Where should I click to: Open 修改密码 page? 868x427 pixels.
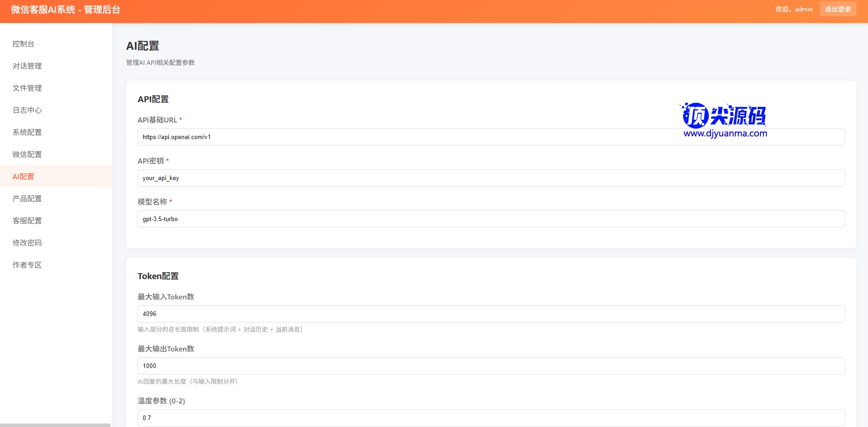coord(27,243)
